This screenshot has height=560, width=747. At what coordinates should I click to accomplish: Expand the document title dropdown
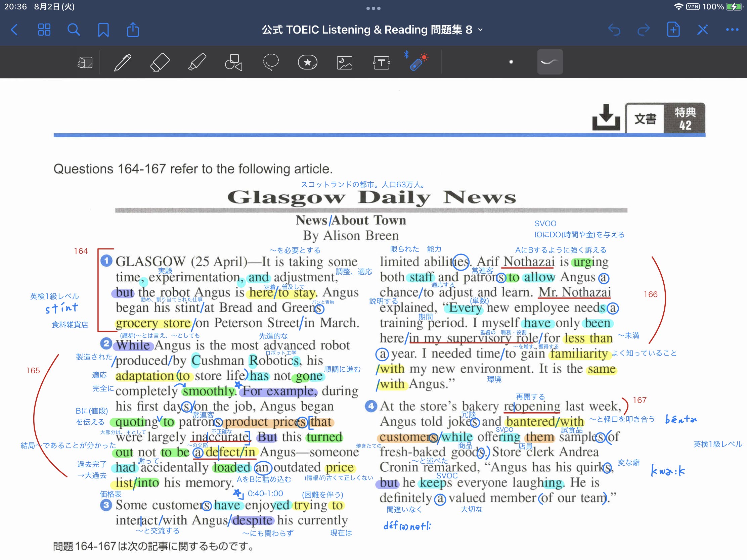(x=480, y=30)
